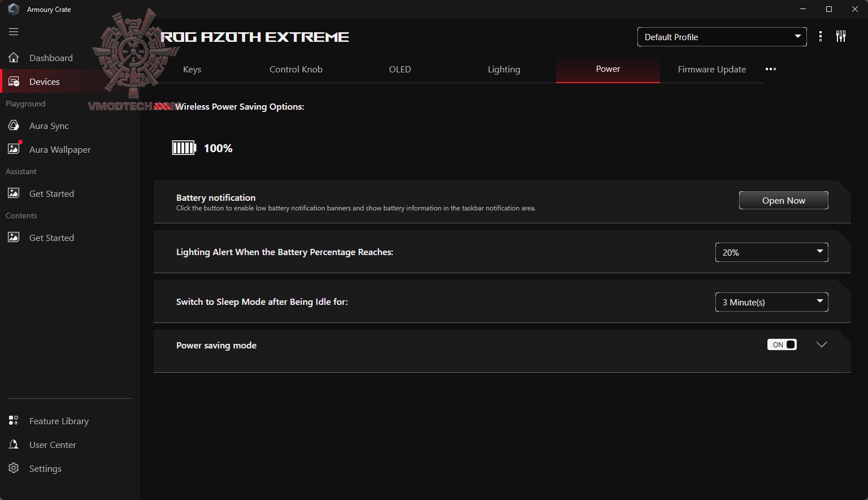
Task: Click the Open Now button
Action: 783,200
